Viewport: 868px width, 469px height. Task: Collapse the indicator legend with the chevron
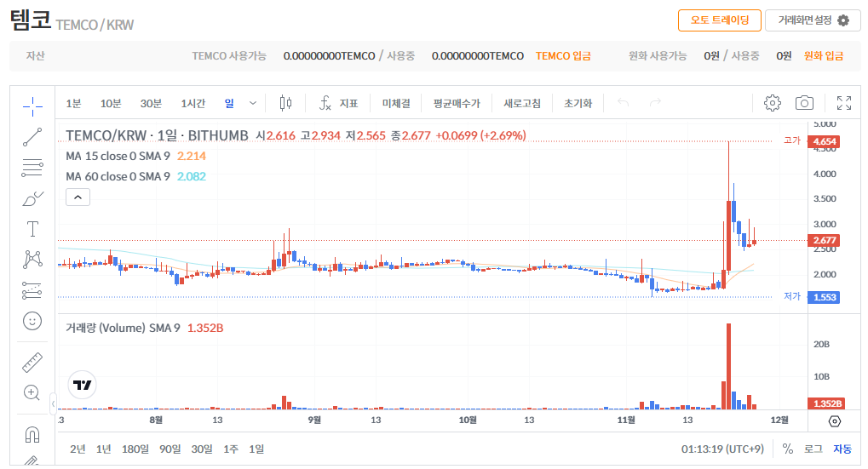tap(78, 197)
